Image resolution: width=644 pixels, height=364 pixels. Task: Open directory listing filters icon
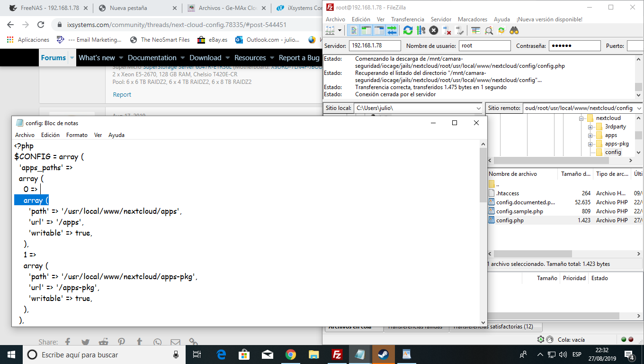[476, 30]
